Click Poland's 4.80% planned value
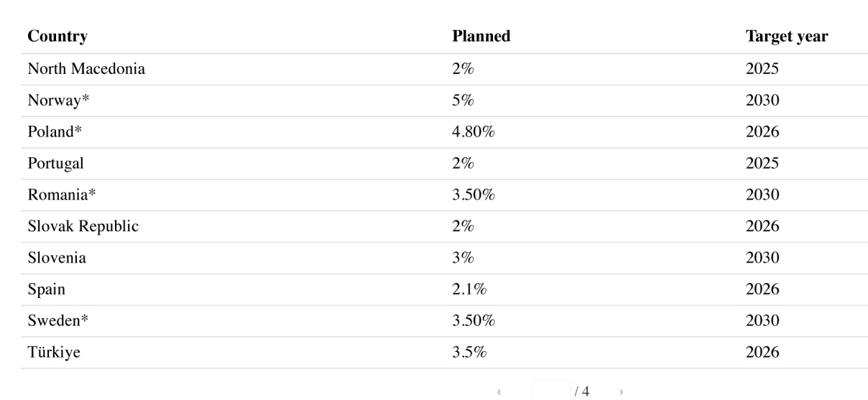 coord(474,132)
